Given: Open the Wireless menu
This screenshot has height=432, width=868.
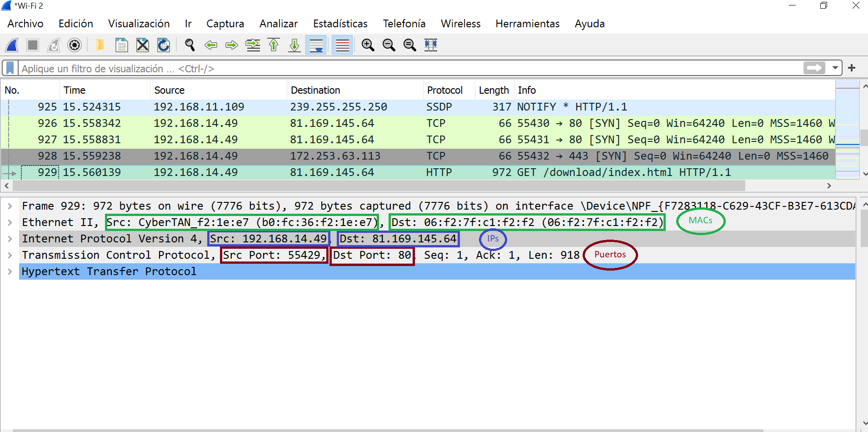Looking at the screenshot, I should tap(461, 24).
